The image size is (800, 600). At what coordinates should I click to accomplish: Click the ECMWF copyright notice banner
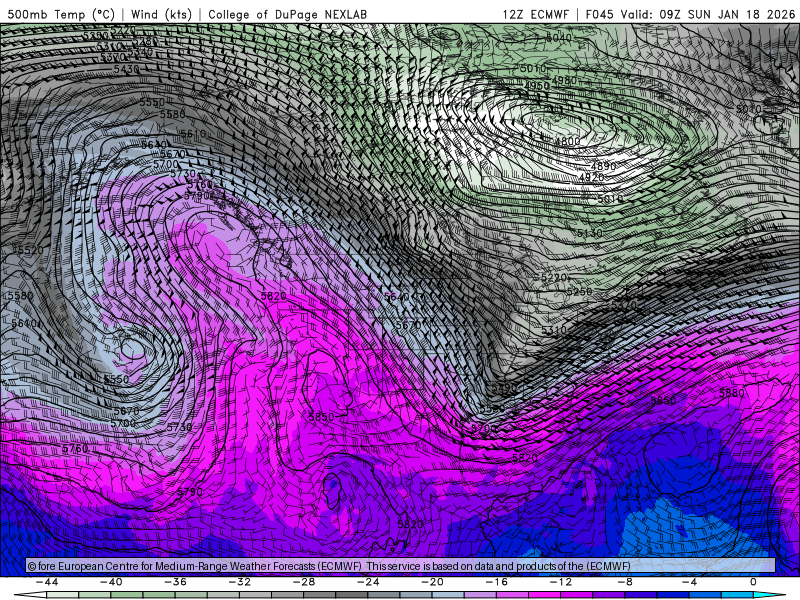click(x=401, y=566)
